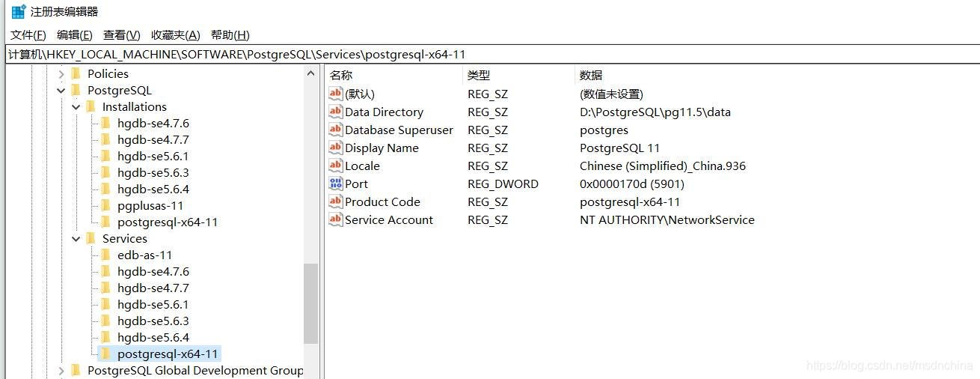The width and height of the screenshot is (980, 379).
Task: Select the Port value name
Action: click(x=356, y=184)
